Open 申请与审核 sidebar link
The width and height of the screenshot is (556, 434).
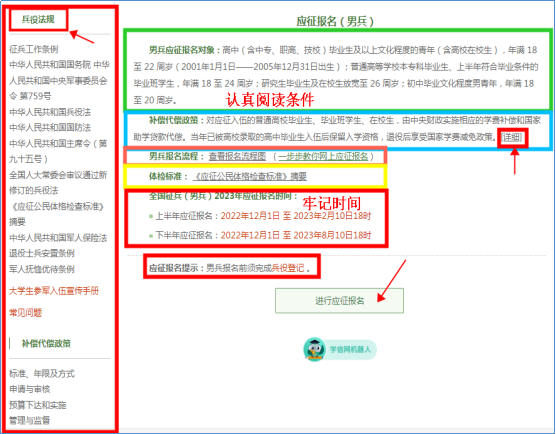click(x=30, y=389)
